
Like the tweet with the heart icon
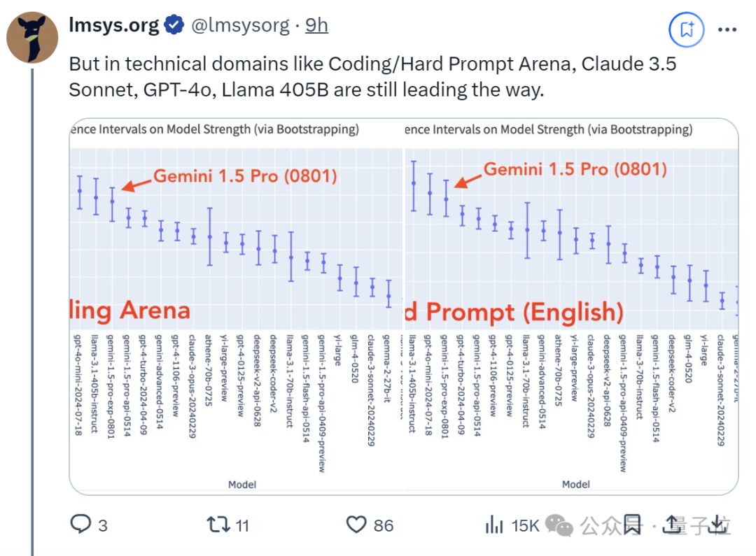click(x=356, y=525)
